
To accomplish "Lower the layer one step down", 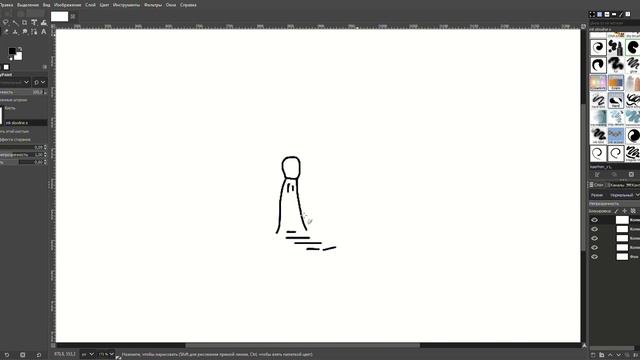I will click(618, 355).
